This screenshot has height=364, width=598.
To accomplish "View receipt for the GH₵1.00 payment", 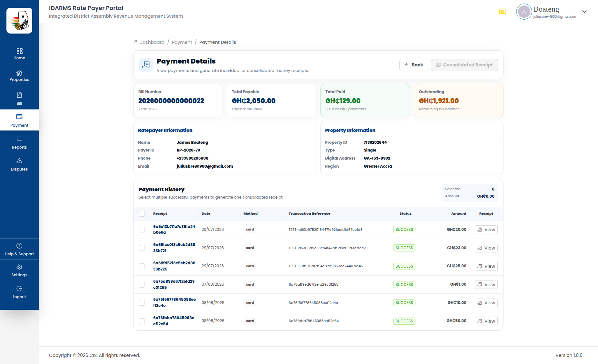I will tap(486, 285).
